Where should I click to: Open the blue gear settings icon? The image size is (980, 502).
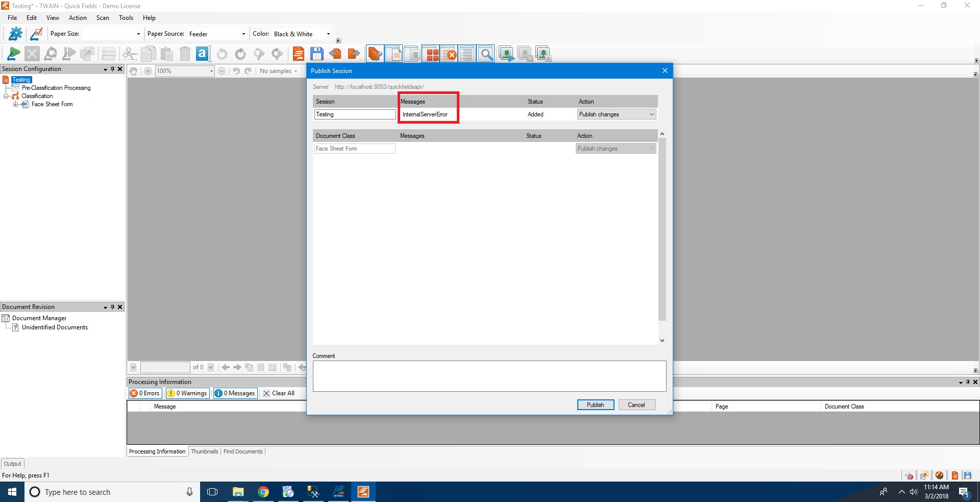tap(15, 34)
